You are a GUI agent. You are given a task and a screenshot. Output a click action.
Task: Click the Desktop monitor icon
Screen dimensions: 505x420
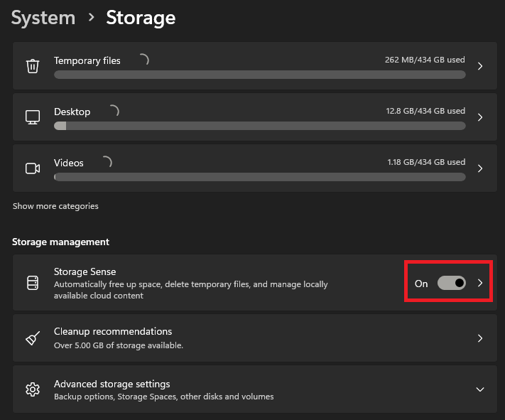[x=32, y=117]
